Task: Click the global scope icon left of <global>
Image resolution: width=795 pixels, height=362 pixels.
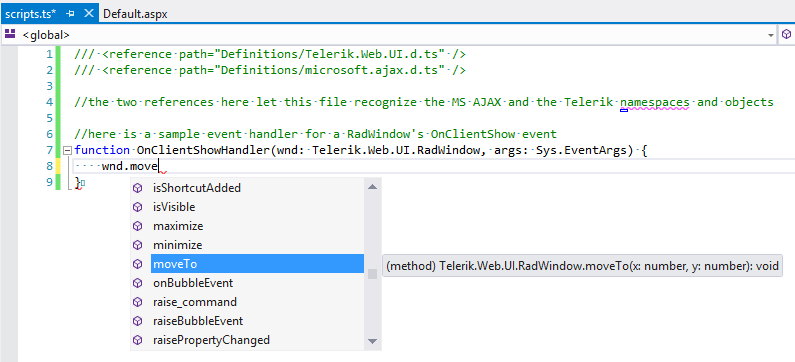Action: coord(9,34)
